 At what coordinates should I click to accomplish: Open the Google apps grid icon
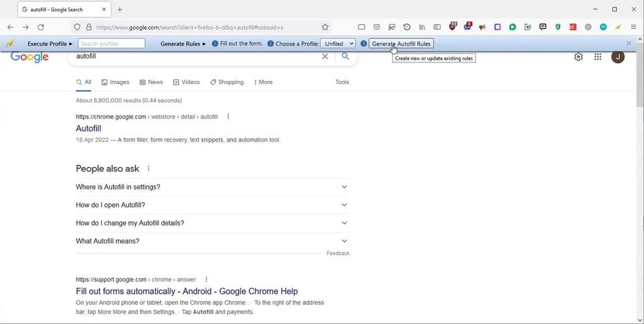(x=598, y=56)
